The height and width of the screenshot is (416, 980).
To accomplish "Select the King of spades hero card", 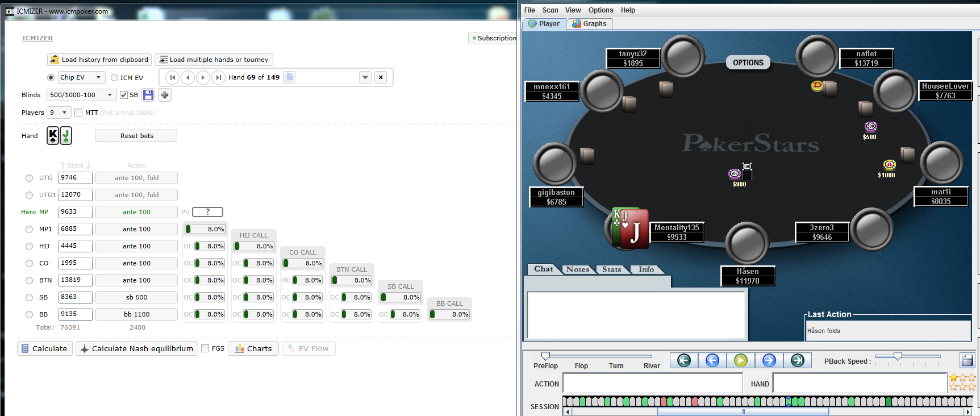I will [53, 136].
